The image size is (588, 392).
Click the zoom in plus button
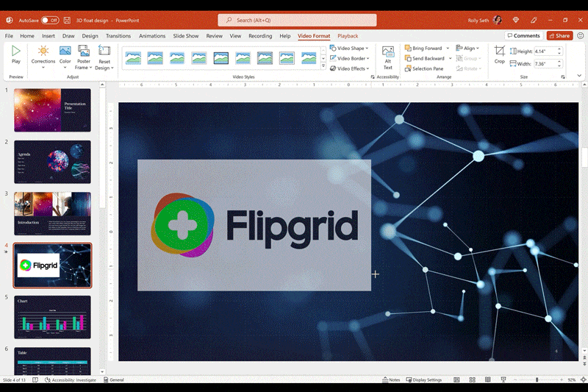[x=561, y=379]
